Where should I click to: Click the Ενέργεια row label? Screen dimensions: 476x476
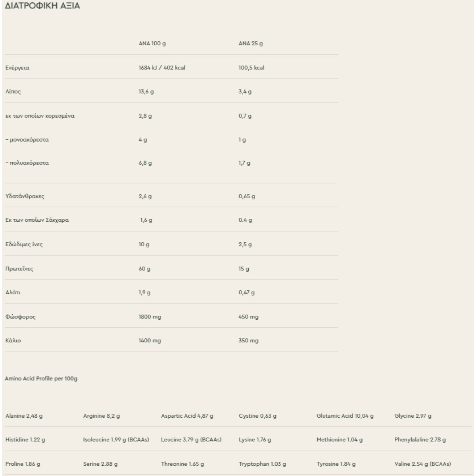tap(17, 68)
